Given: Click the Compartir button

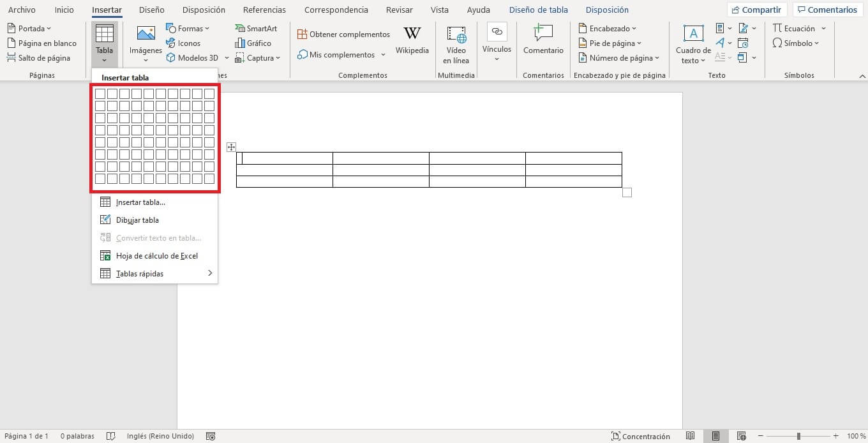Looking at the screenshot, I should [x=756, y=10].
